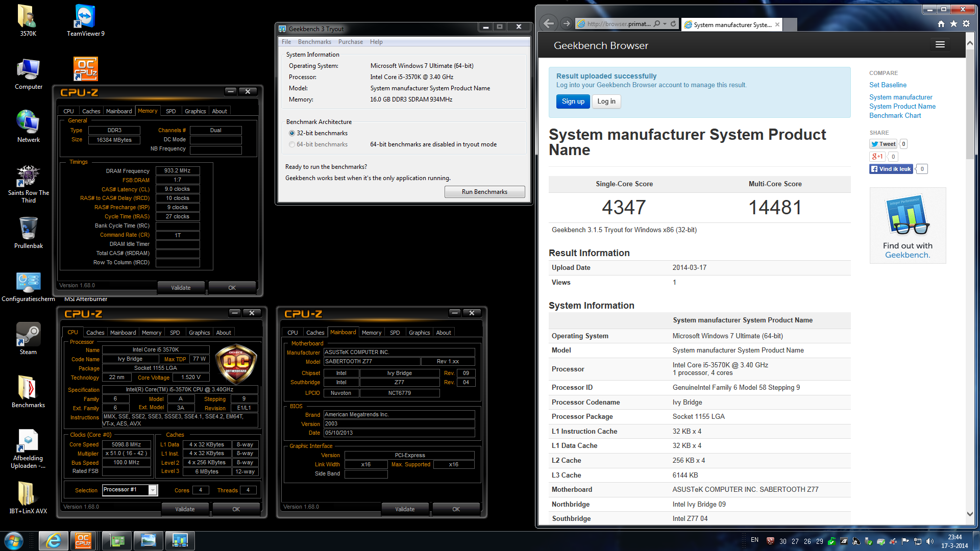Image resolution: width=980 pixels, height=551 pixels.
Task: Open Geekbench Browser hamburger menu
Action: [x=940, y=45]
